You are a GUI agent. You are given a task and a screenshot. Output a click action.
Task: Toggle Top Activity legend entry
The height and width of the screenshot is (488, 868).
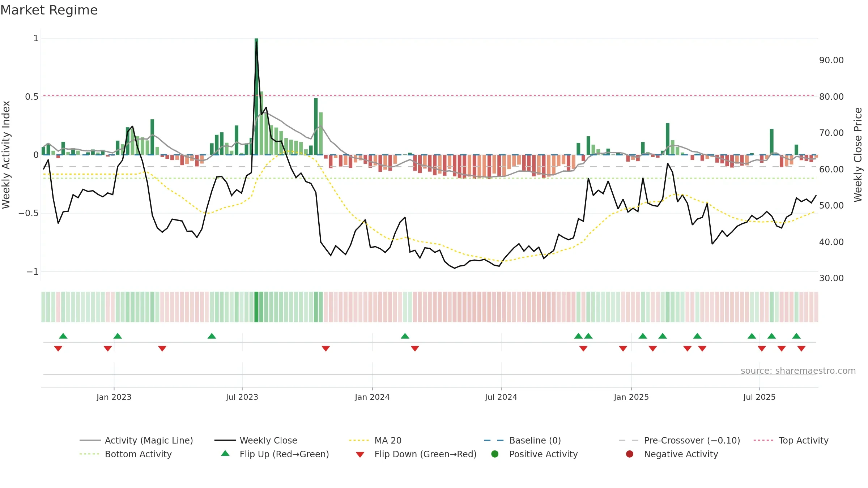click(791, 440)
